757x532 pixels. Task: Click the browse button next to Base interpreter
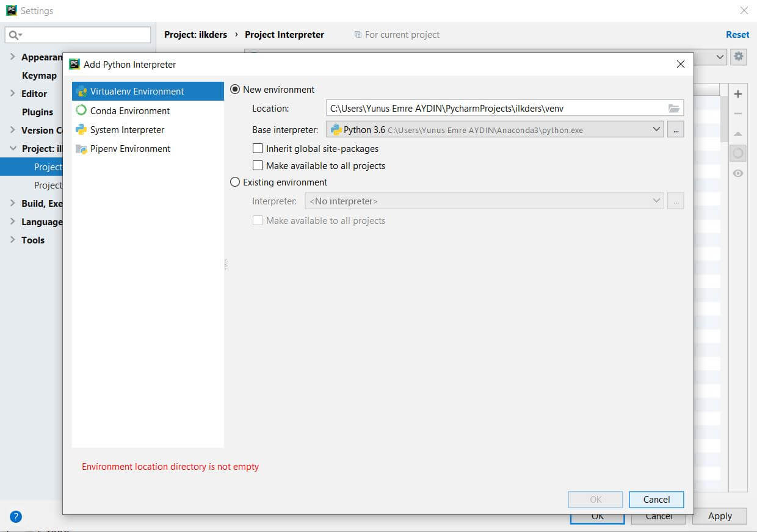tap(675, 129)
